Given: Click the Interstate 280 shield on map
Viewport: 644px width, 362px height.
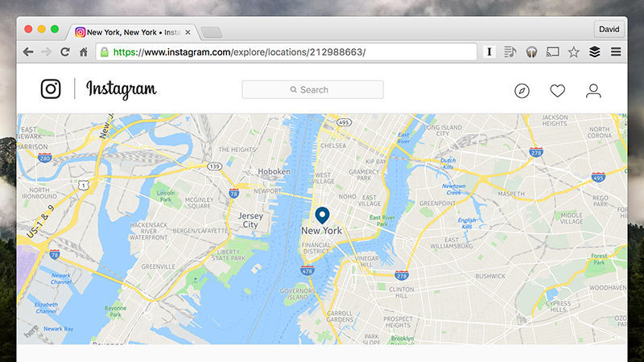Looking at the screenshot, I should pyautogui.click(x=44, y=158).
